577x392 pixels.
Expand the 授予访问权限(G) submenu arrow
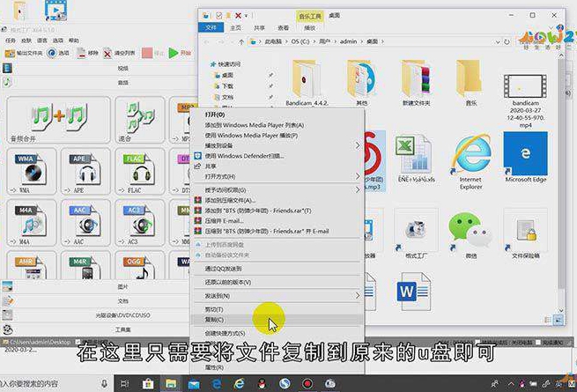(358, 190)
